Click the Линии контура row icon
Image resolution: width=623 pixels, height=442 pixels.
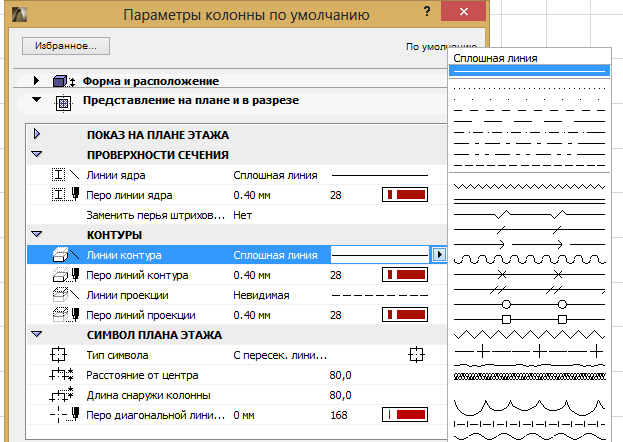pos(66,255)
